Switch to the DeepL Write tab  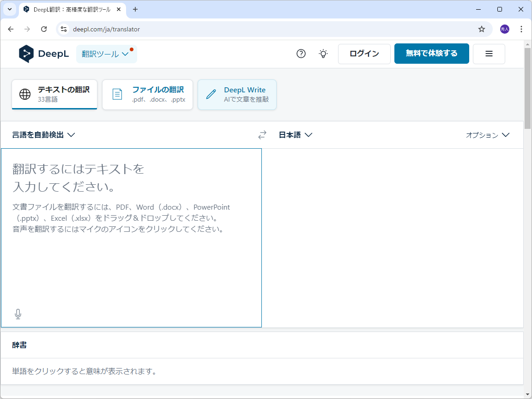[x=237, y=94]
